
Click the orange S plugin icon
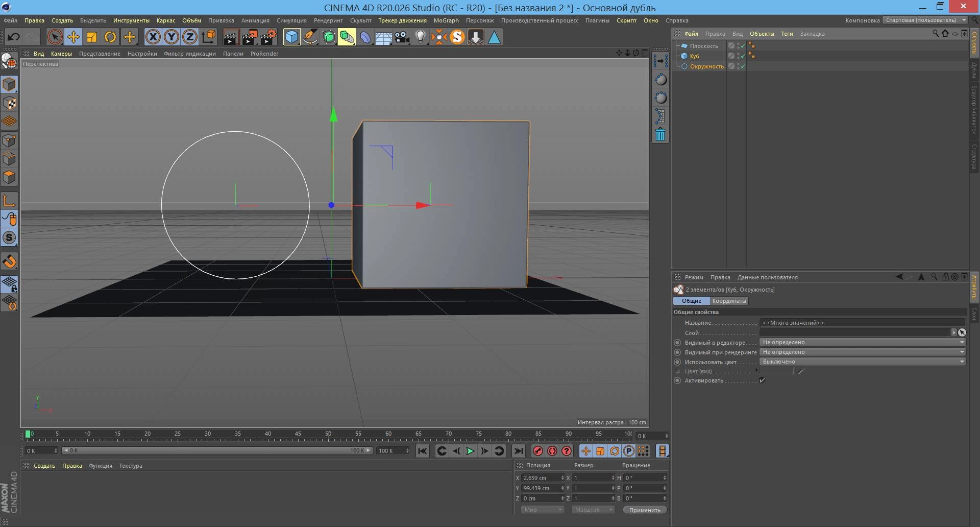point(457,37)
